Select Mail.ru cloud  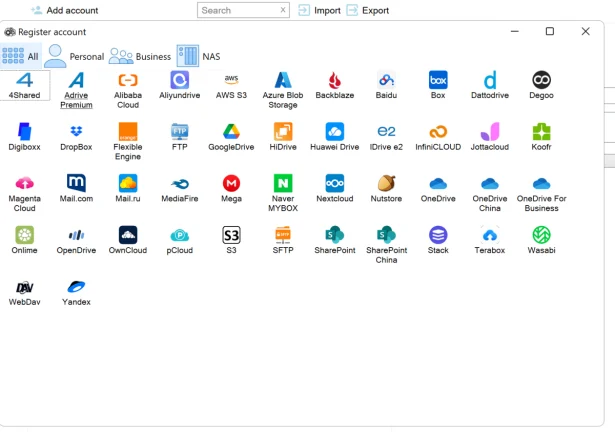[x=128, y=189]
